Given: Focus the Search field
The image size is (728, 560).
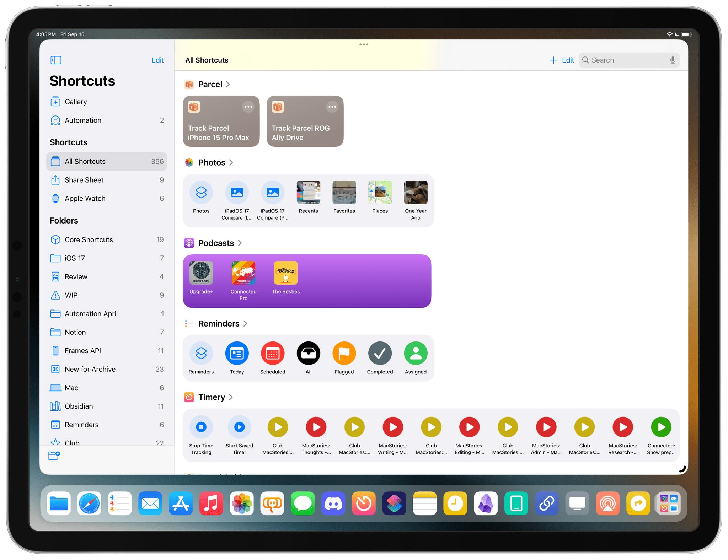Looking at the screenshot, I should pos(629,60).
